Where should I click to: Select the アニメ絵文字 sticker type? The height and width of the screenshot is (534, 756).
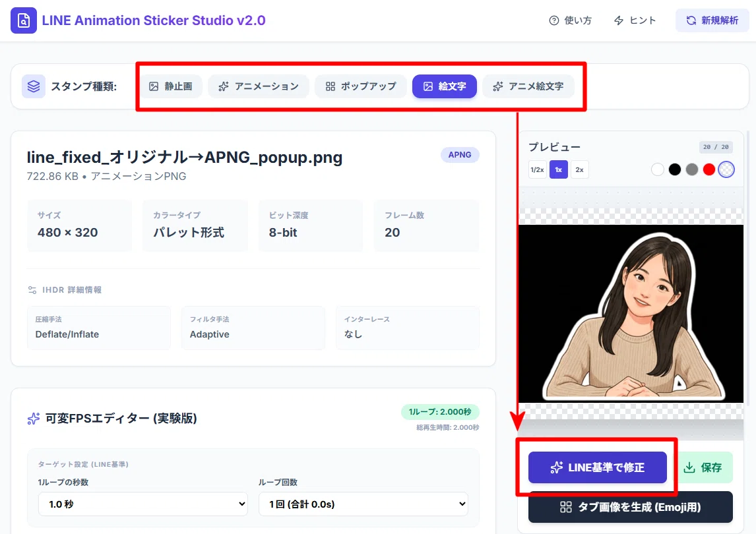click(528, 86)
